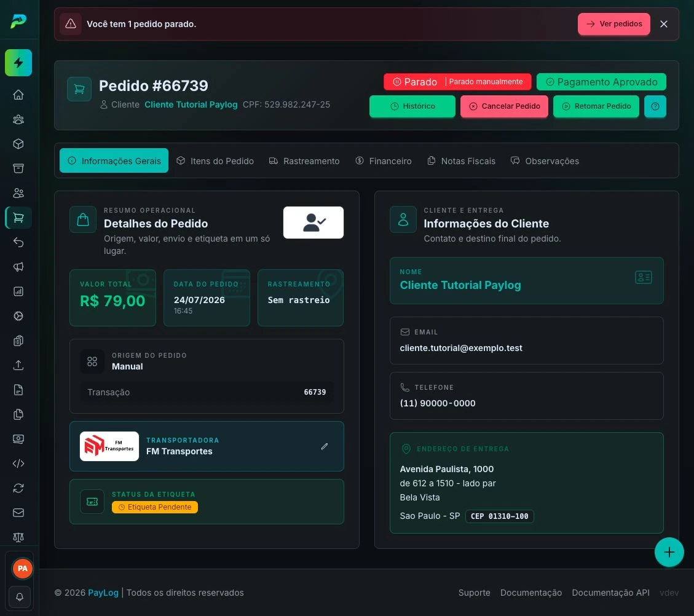Open the megaphone campaigns sidebar icon

click(x=18, y=267)
